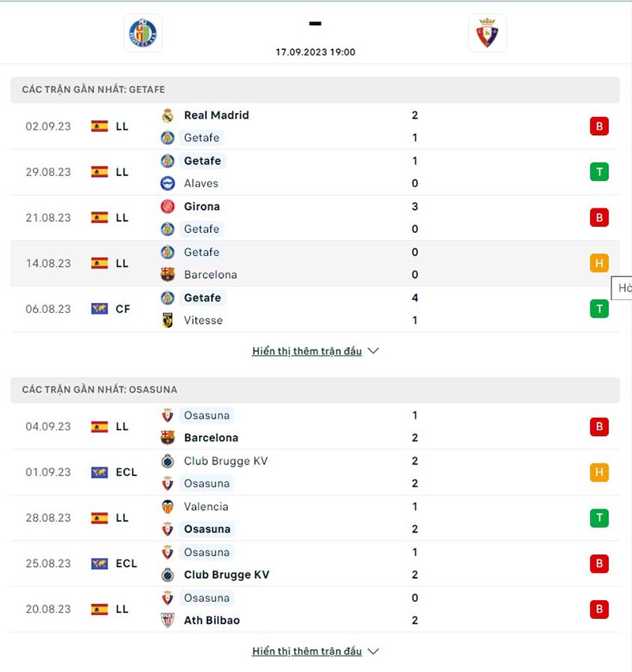The image size is (632, 672).
Task: Select the Real Madrid team logo
Action: tap(169, 115)
